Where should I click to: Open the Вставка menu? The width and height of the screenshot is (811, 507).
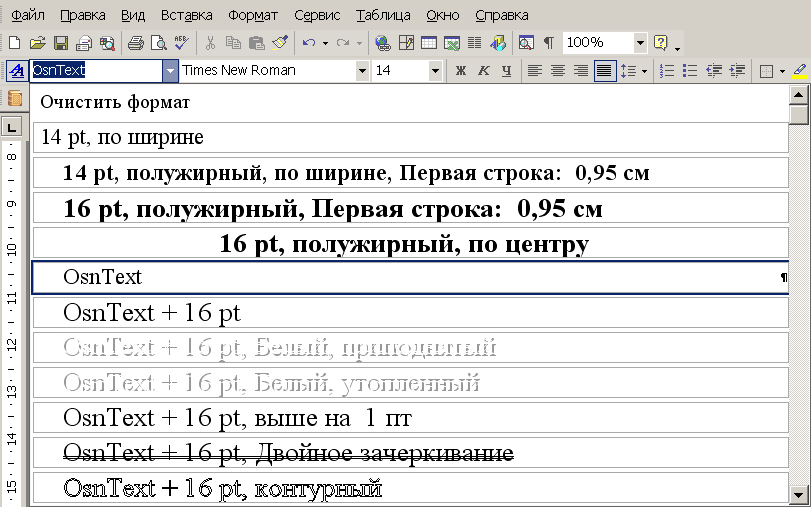coord(187,16)
